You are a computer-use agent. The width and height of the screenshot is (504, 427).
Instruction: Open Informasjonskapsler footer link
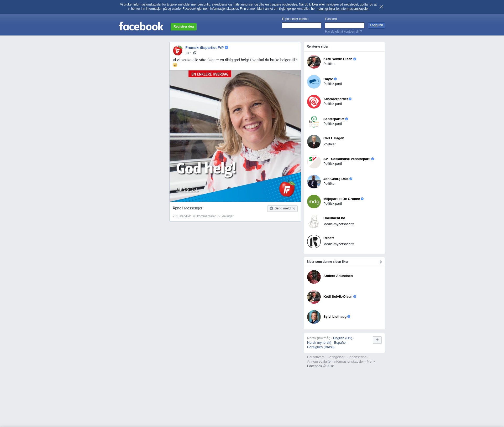[x=349, y=362]
